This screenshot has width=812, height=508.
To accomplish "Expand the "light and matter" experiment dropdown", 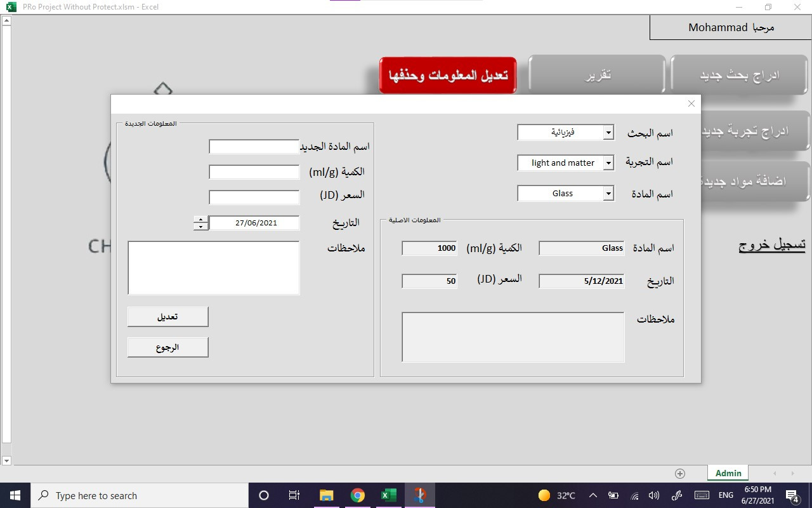I will (x=608, y=163).
